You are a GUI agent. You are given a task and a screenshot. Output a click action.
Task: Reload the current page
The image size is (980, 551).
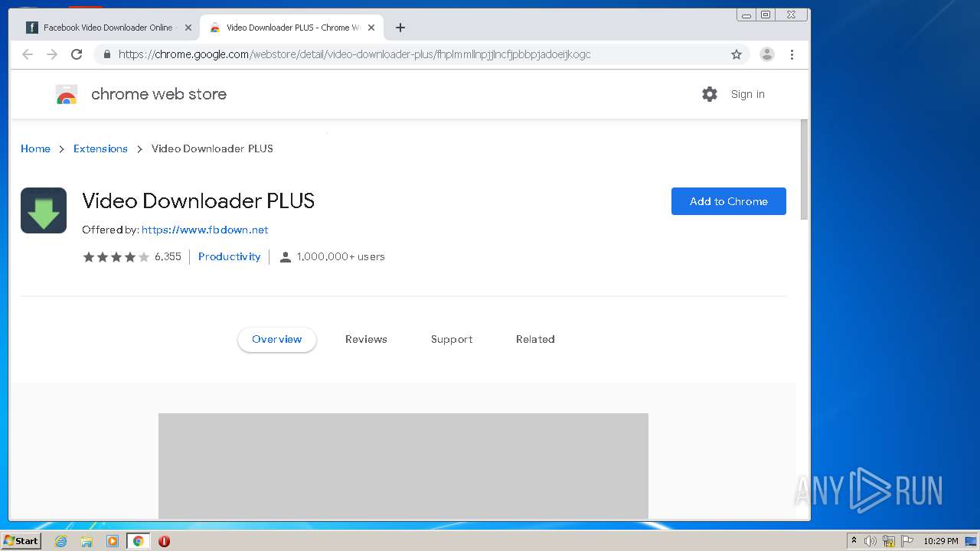77,54
